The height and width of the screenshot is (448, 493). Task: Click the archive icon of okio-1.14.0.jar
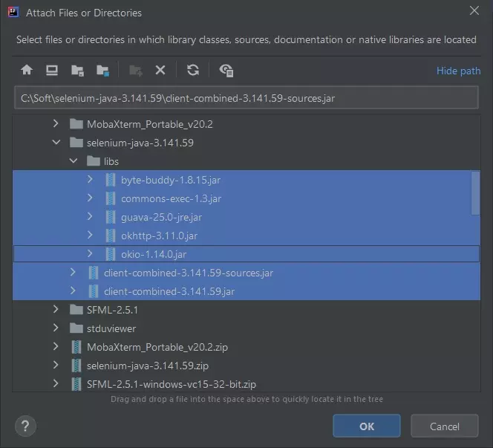point(111,254)
